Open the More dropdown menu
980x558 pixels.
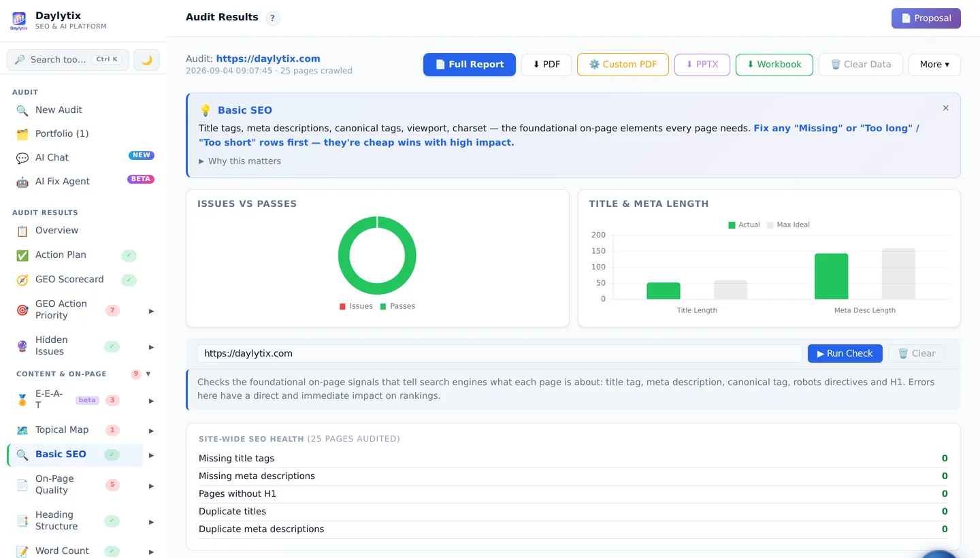pos(934,65)
